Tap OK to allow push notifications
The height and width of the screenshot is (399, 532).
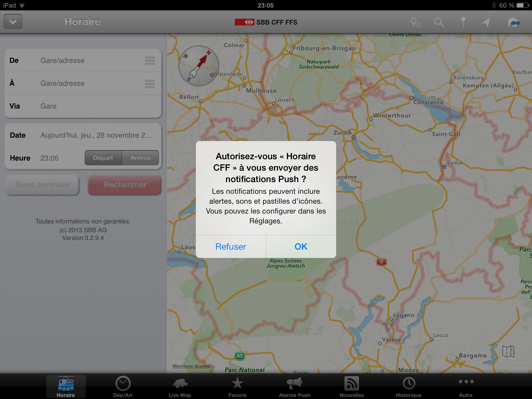(x=301, y=247)
